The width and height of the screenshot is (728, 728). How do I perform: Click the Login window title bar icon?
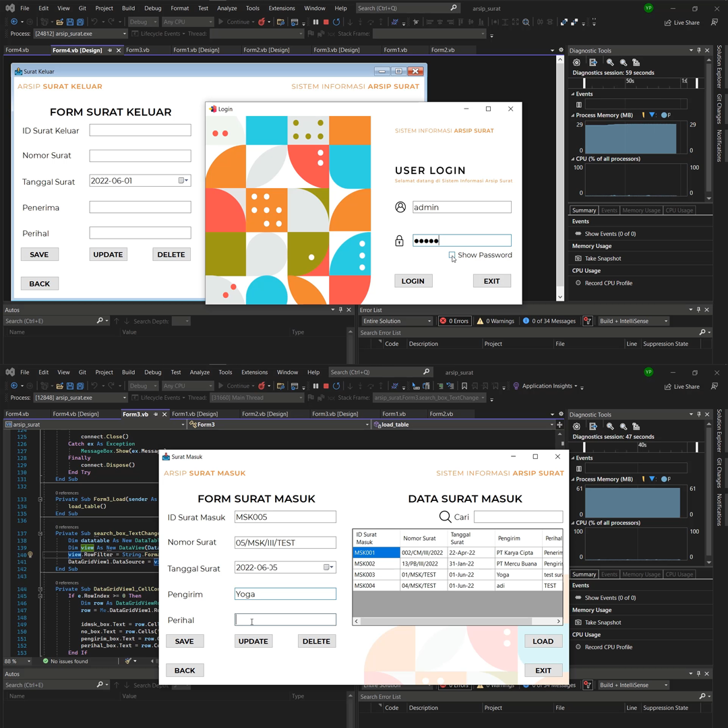pyautogui.click(x=213, y=109)
